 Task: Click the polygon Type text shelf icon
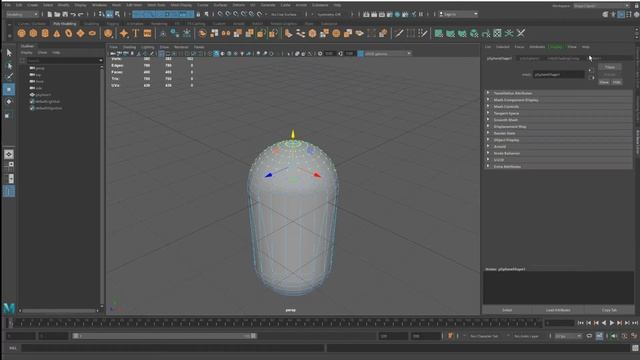point(136,33)
